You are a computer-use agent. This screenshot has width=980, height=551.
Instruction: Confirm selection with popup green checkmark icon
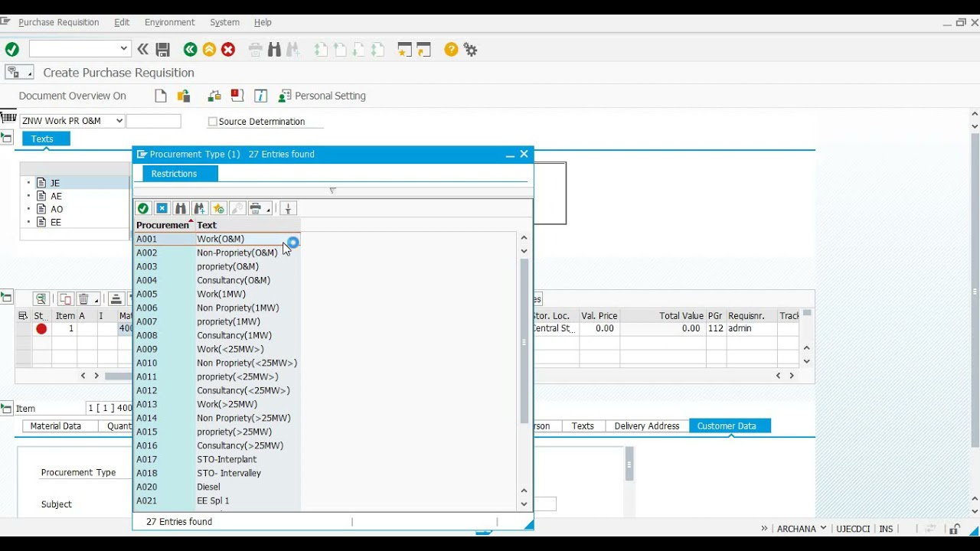(143, 208)
